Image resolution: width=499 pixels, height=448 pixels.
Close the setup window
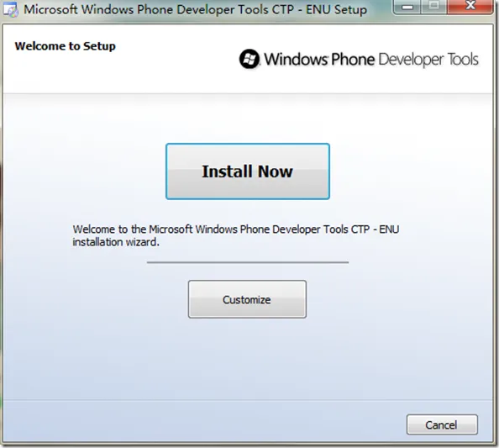(470, 7)
